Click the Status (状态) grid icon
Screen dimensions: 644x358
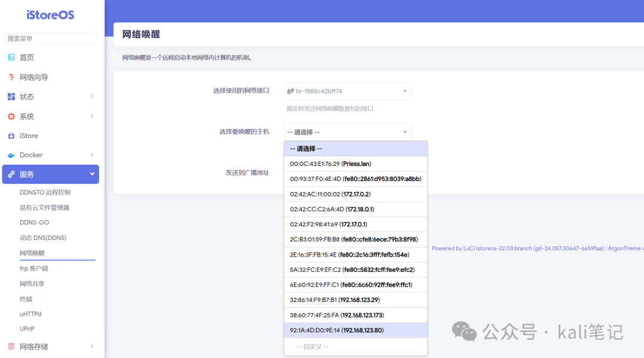click(x=11, y=97)
